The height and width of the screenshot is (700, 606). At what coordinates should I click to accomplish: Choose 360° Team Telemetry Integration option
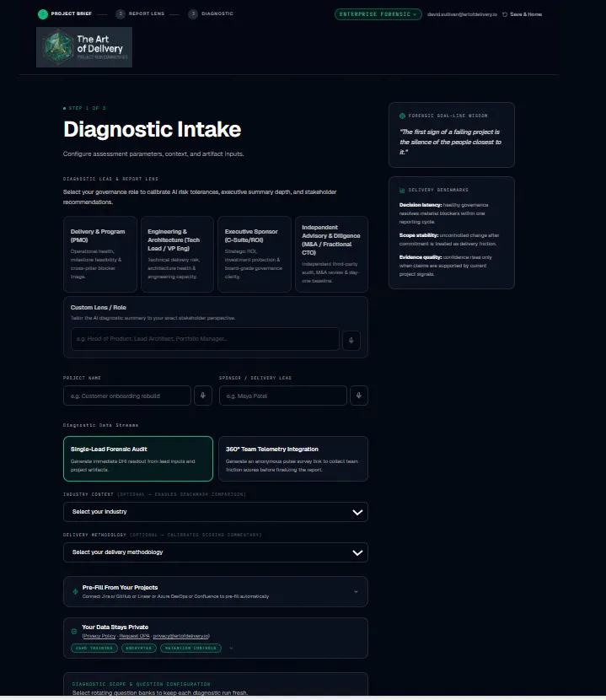coord(293,459)
